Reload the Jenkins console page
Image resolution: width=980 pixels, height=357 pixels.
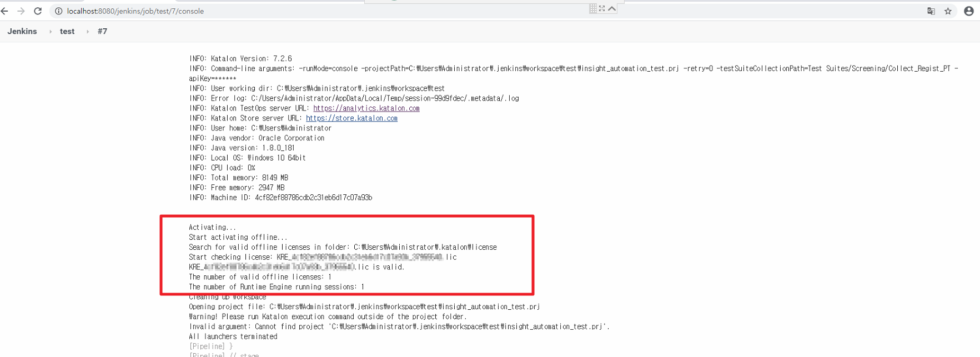coord(38,11)
